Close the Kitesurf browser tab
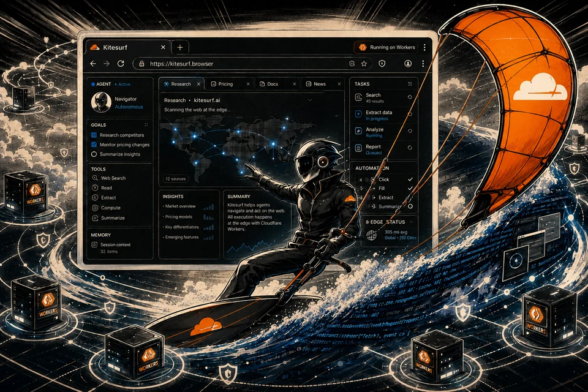Screen dimensions: 588x392 pos(163,47)
